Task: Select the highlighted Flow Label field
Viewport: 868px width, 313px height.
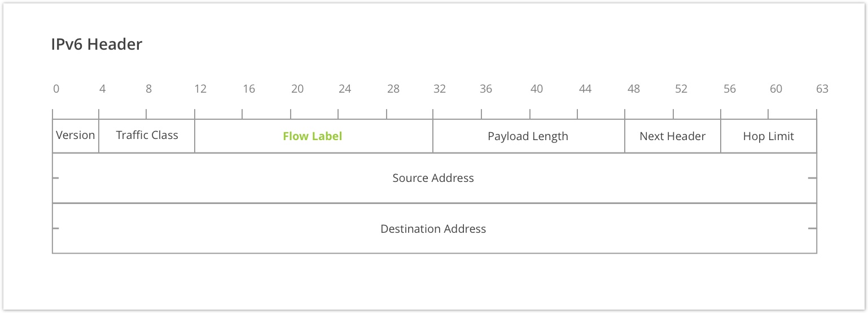Action: click(313, 136)
